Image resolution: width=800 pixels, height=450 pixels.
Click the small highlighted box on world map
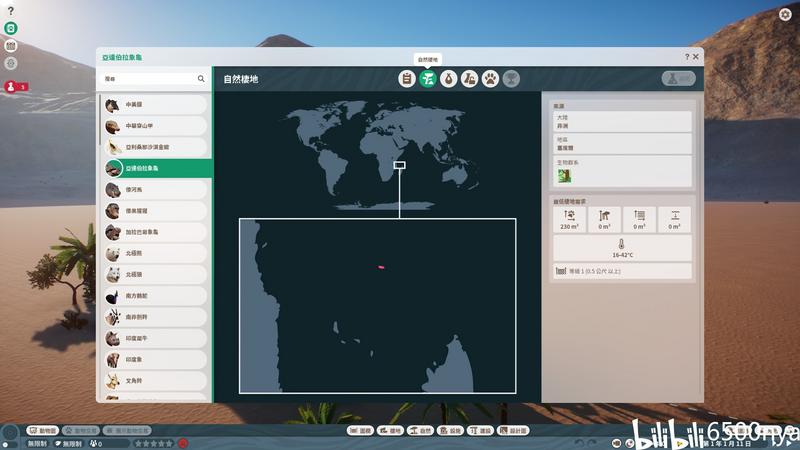point(399,165)
